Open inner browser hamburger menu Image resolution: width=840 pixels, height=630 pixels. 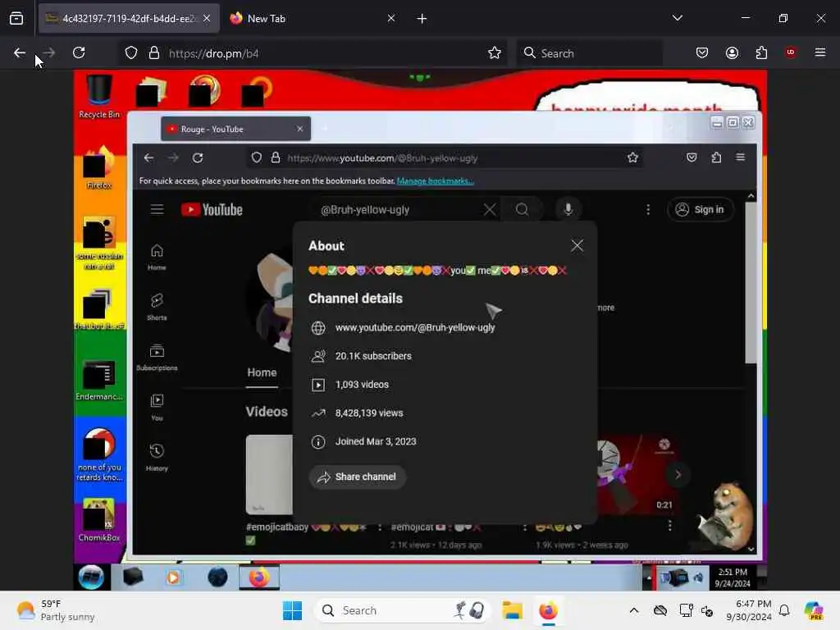click(x=741, y=157)
